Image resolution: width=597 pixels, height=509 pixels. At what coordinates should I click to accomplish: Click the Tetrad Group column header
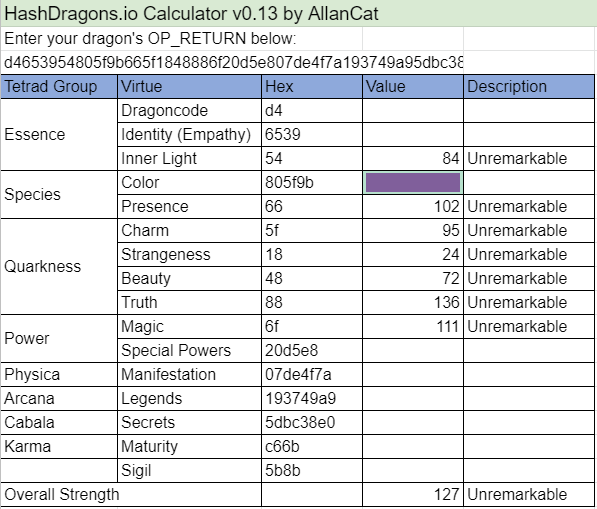pos(59,86)
